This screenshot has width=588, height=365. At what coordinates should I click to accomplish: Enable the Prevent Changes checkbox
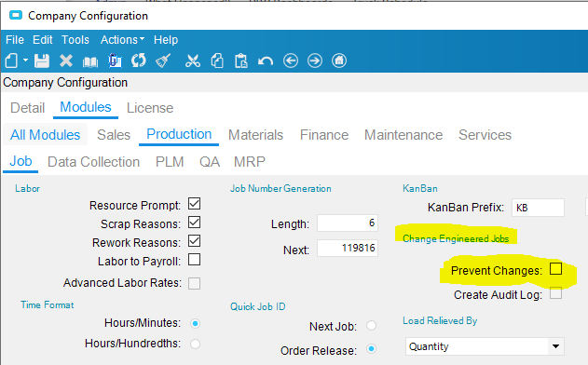coord(555,269)
